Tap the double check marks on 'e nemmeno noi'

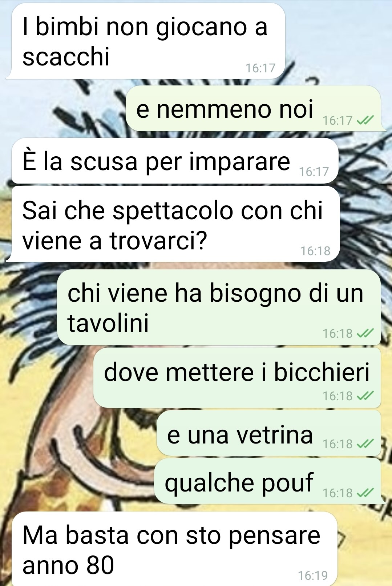coord(365,120)
